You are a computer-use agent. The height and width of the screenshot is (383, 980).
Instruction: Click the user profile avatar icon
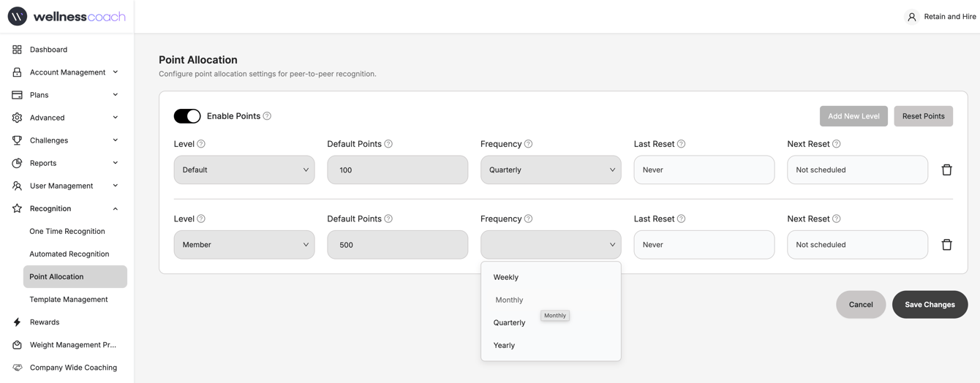coord(911,17)
